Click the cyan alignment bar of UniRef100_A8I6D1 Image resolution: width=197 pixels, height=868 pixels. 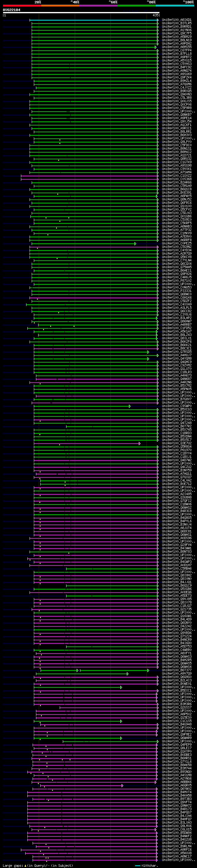click(94, 20)
